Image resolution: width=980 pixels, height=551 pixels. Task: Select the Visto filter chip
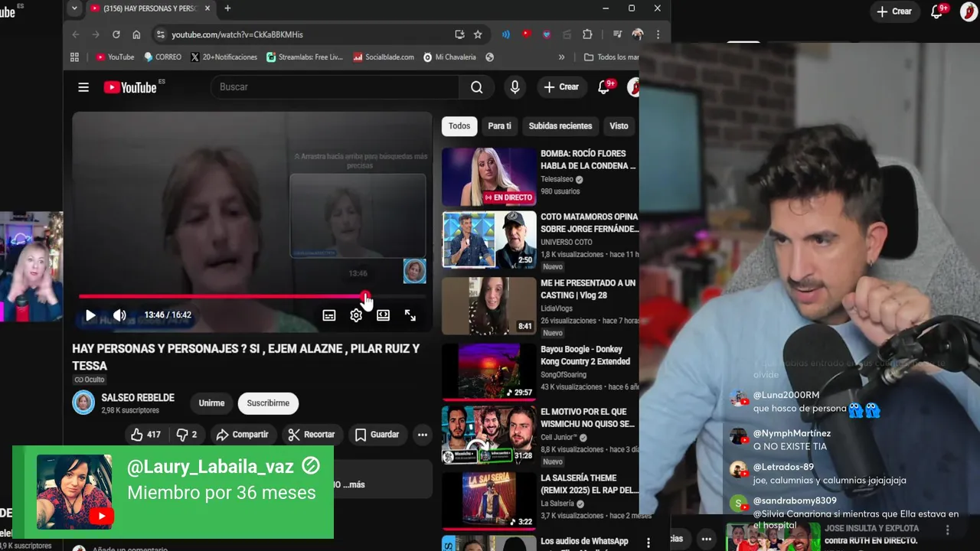619,126
